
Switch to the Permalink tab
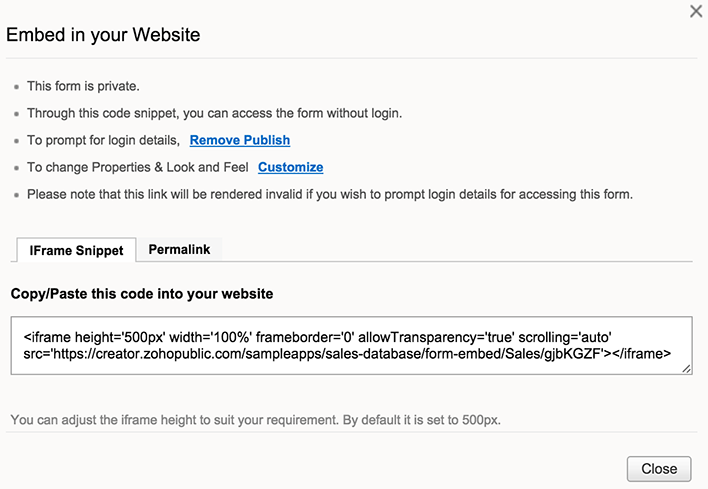click(179, 249)
